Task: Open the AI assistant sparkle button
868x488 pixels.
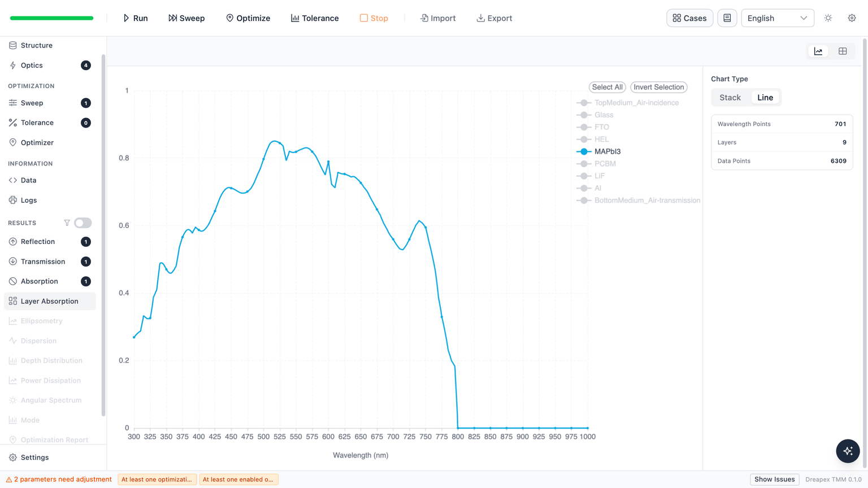Action: coord(848,451)
